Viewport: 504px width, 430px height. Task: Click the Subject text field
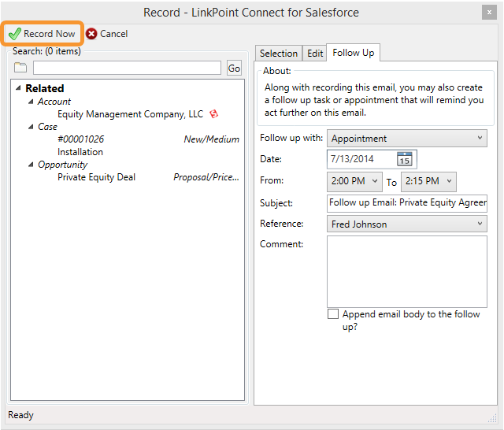click(407, 203)
